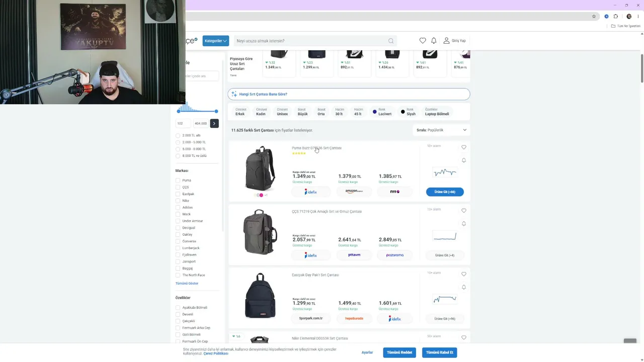Viewport: 644px width, 362px height.
Task: Apply price range with the arrow button
Action: pos(214,123)
